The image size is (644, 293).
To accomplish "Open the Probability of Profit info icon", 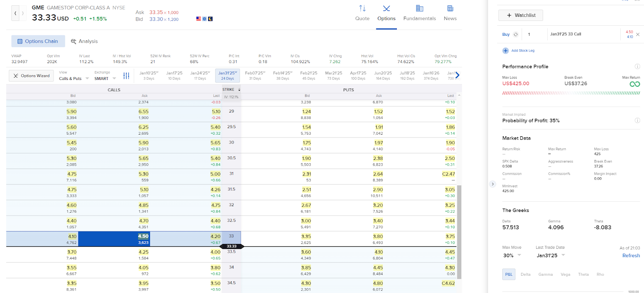I will [x=637, y=121].
